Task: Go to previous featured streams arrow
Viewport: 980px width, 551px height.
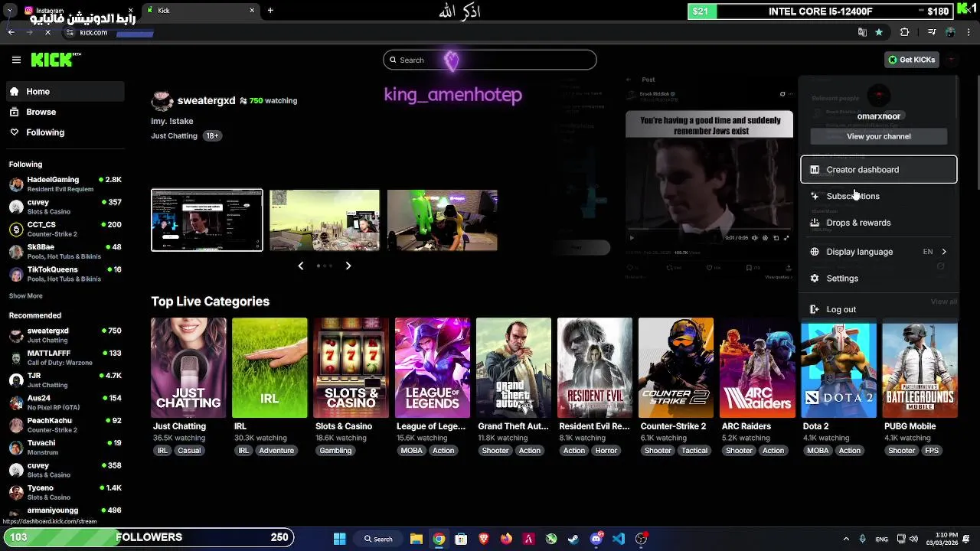Action: (300, 266)
